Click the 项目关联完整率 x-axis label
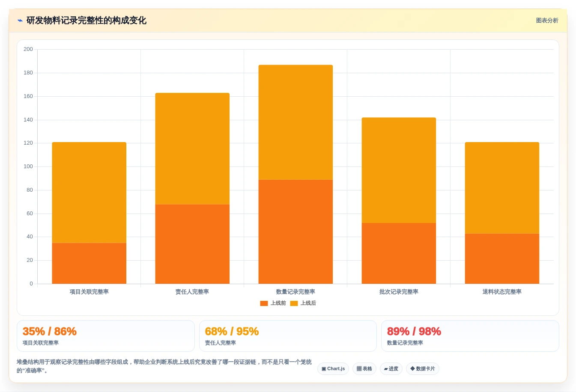This screenshot has width=576, height=392. (x=89, y=292)
